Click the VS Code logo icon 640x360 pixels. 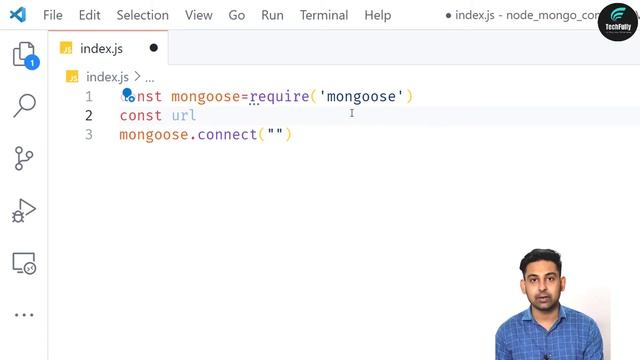[18, 15]
